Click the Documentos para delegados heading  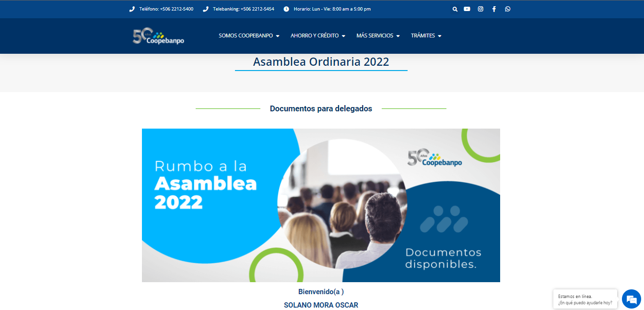point(321,109)
